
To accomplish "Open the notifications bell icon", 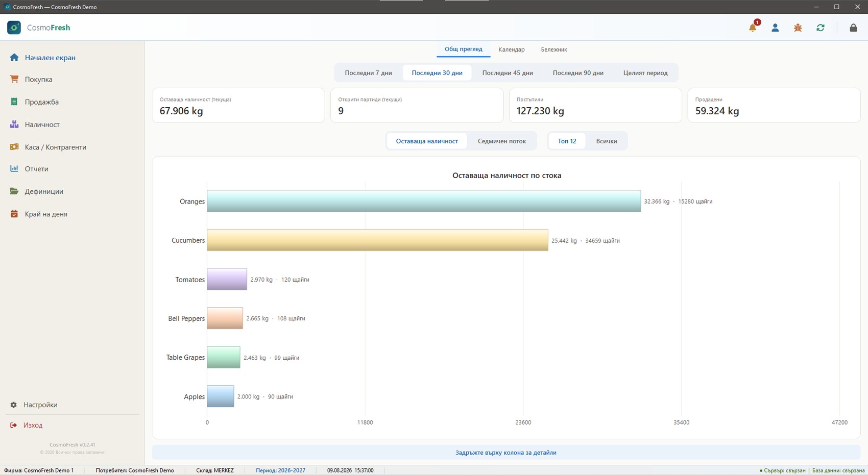I will (753, 28).
